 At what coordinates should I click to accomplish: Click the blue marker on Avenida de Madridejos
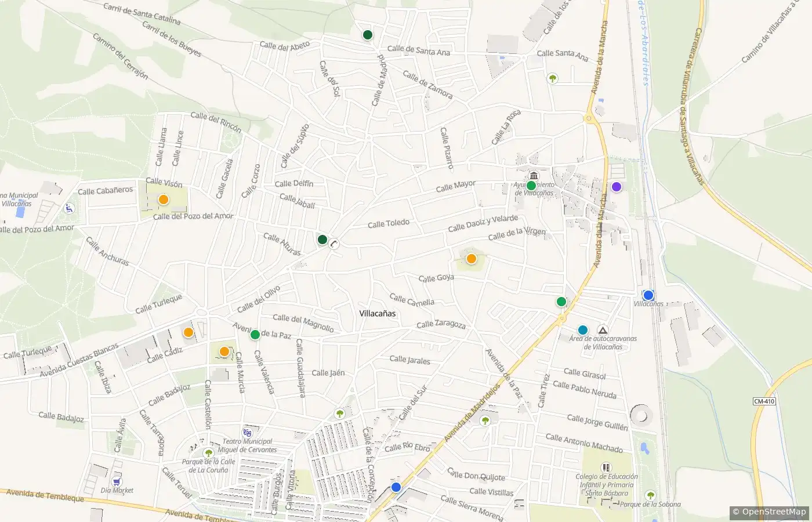tap(396, 487)
